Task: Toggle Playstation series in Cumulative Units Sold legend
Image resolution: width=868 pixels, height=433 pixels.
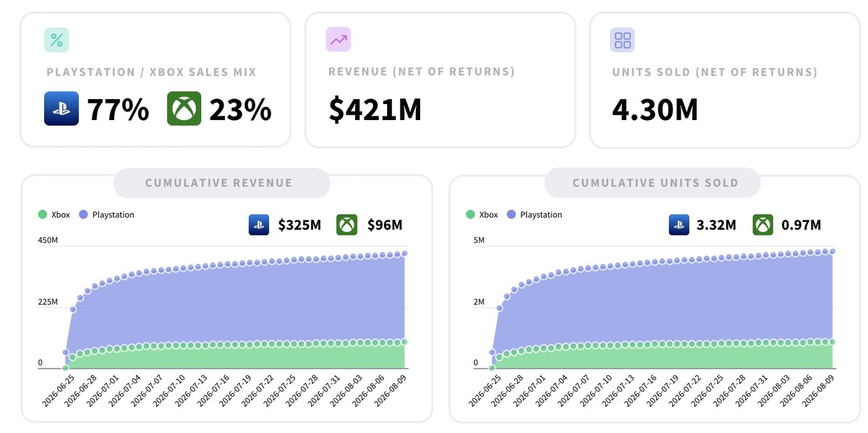Action: pos(535,215)
